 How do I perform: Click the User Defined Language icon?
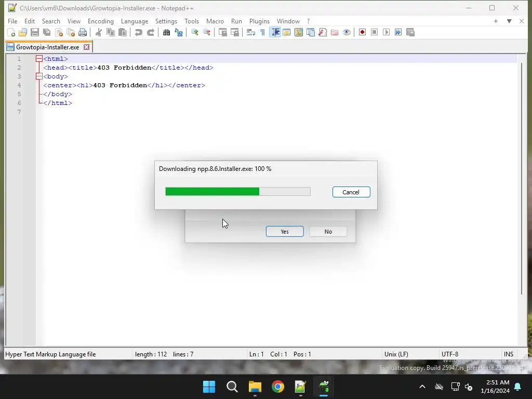286,32
